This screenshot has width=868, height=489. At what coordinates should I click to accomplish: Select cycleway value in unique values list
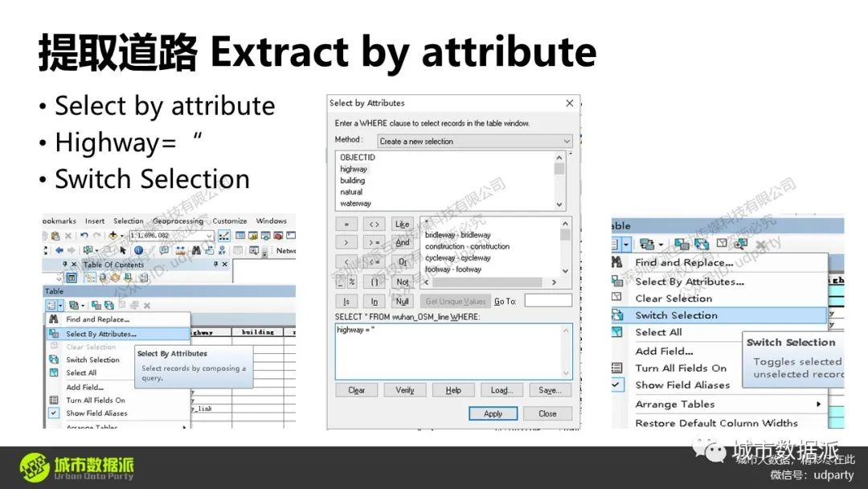pos(458,258)
